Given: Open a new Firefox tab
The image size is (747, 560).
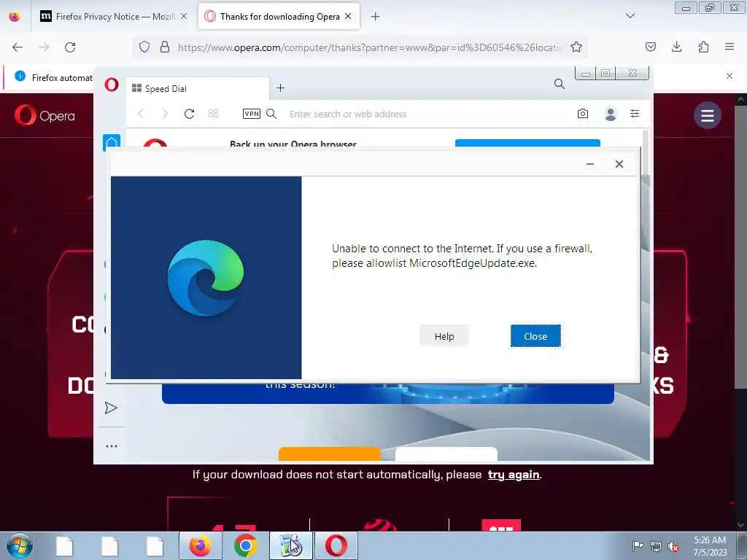Looking at the screenshot, I should pyautogui.click(x=376, y=17).
